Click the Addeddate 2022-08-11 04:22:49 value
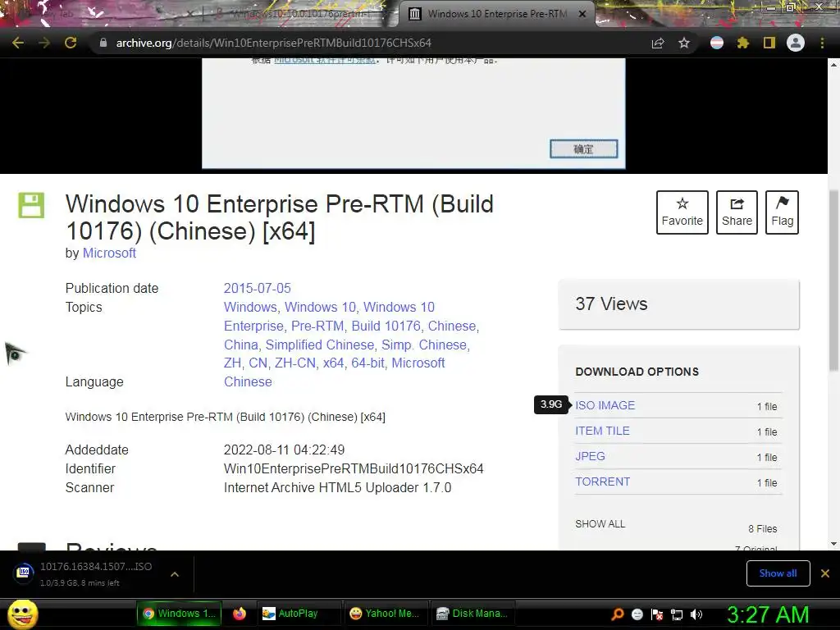The image size is (840, 630). pyautogui.click(x=284, y=450)
